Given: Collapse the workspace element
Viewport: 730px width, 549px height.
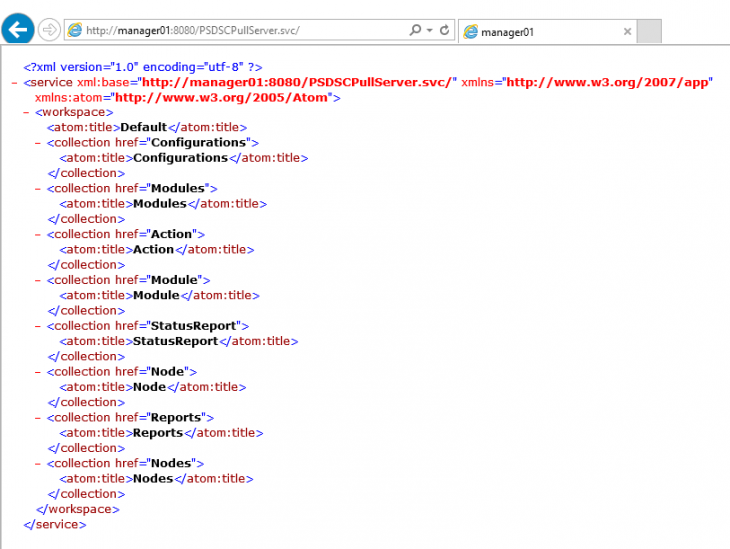Looking at the screenshot, I should click(x=26, y=113).
